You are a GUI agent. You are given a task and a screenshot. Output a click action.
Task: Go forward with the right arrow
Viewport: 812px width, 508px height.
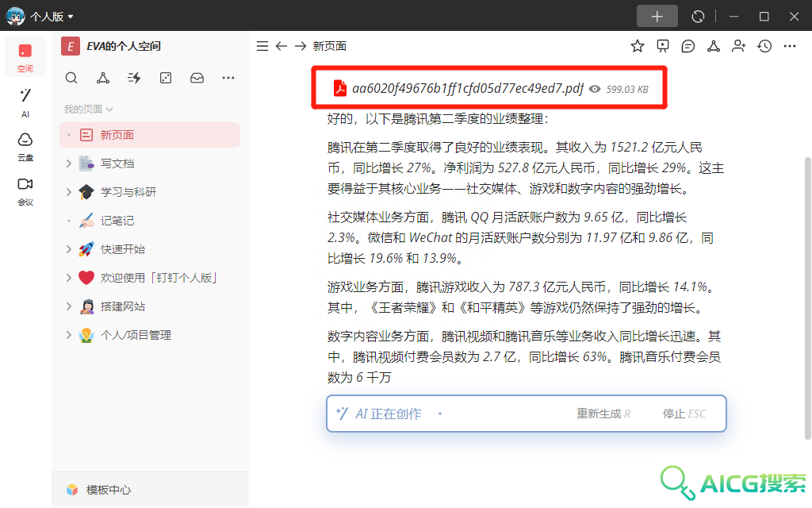301,46
